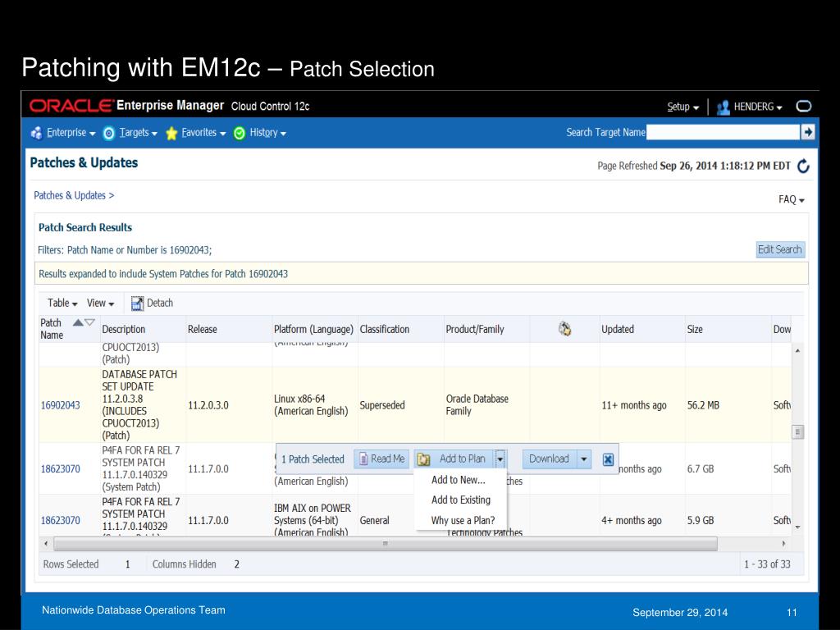
Task: Open the History menu
Action: click(268, 133)
